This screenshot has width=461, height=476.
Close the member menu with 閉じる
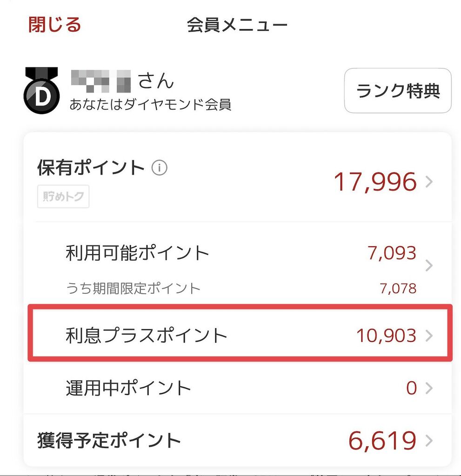click(x=54, y=25)
